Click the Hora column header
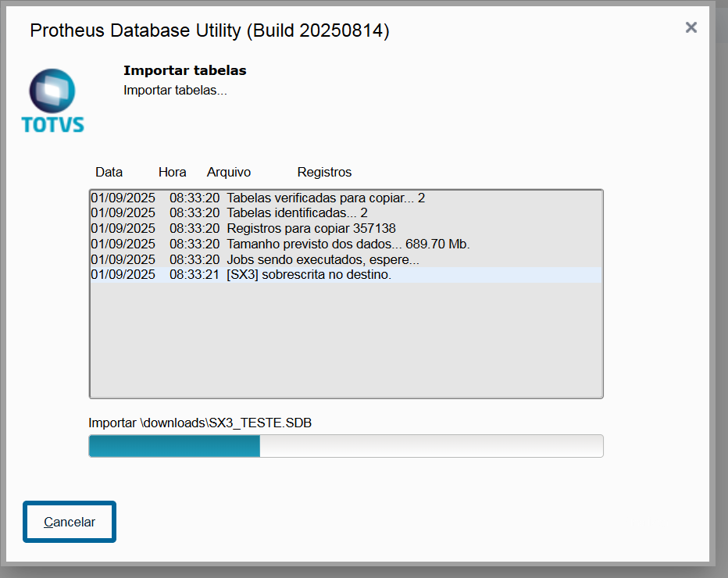 pyautogui.click(x=173, y=173)
